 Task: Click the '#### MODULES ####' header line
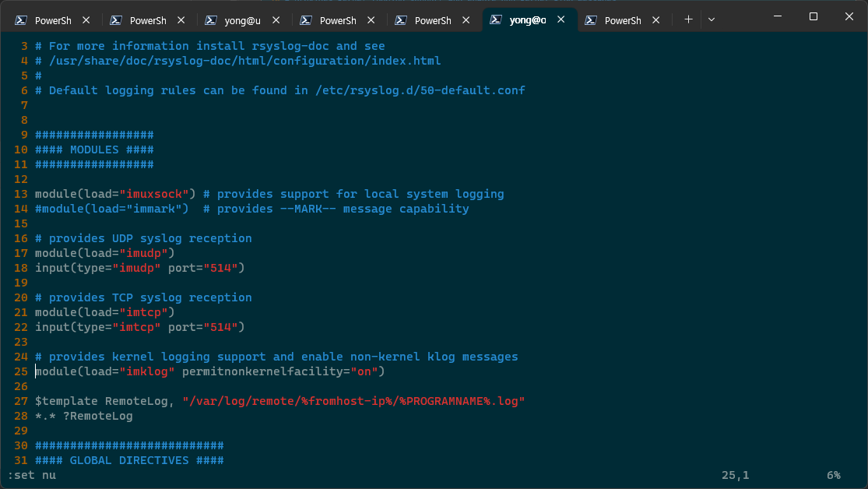coord(95,150)
